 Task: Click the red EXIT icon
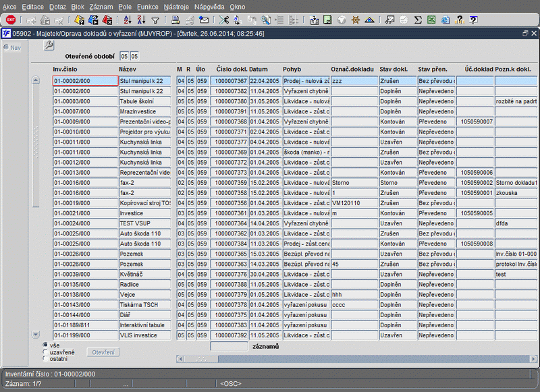[x=10, y=20]
